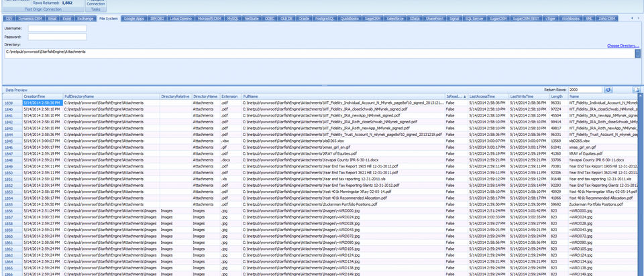
Task: Select the PostgreSQL tab
Action: point(325,19)
